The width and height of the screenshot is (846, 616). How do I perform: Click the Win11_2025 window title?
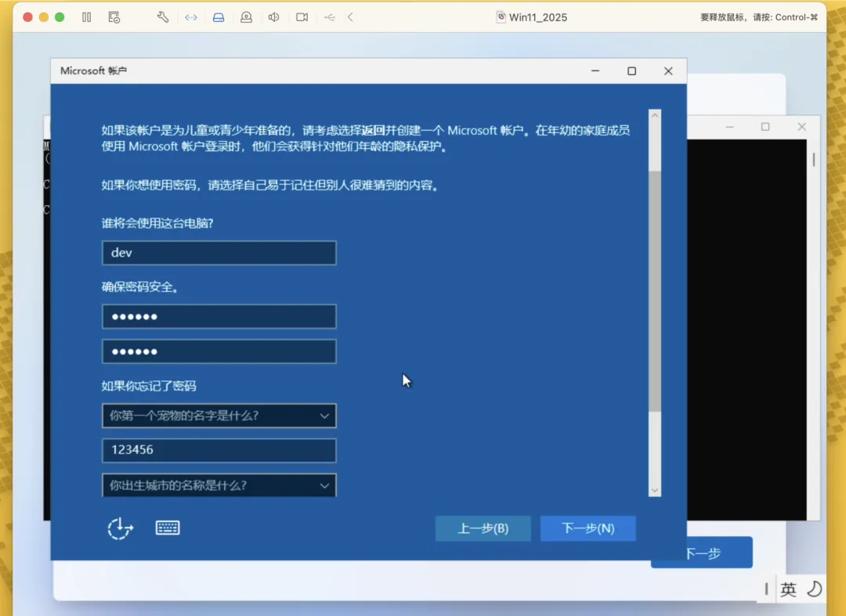point(537,17)
